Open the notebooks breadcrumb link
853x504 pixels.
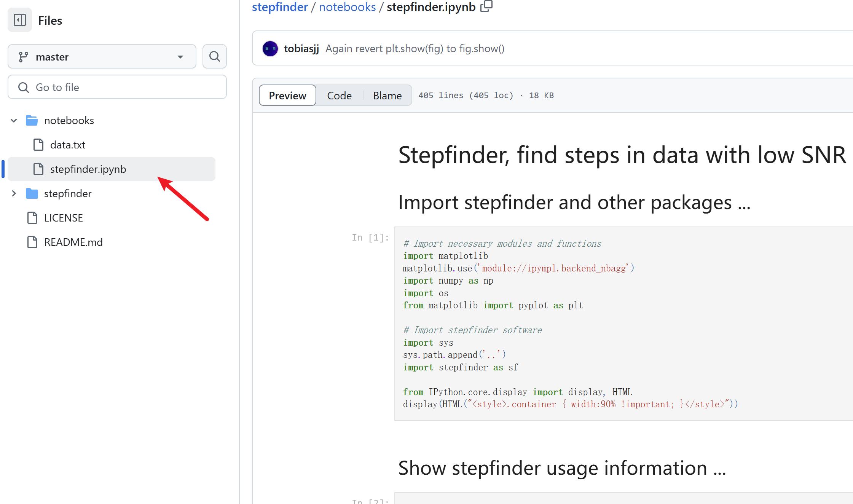pyautogui.click(x=347, y=7)
